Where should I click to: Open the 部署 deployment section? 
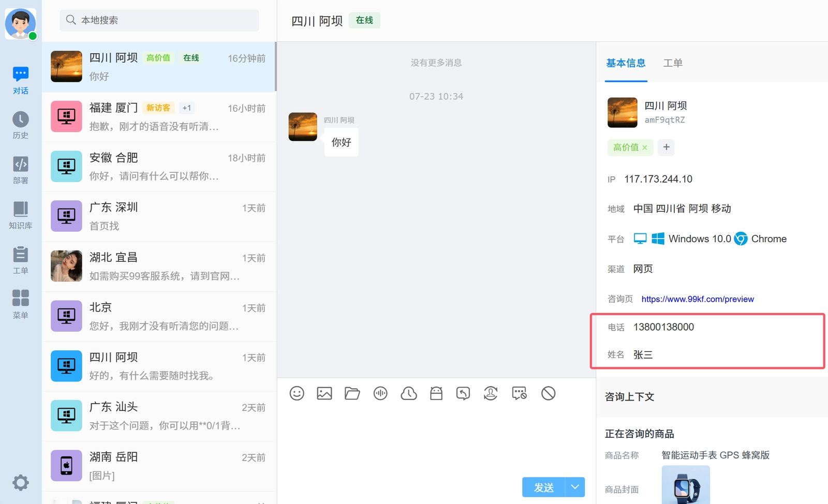pos(21,171)
